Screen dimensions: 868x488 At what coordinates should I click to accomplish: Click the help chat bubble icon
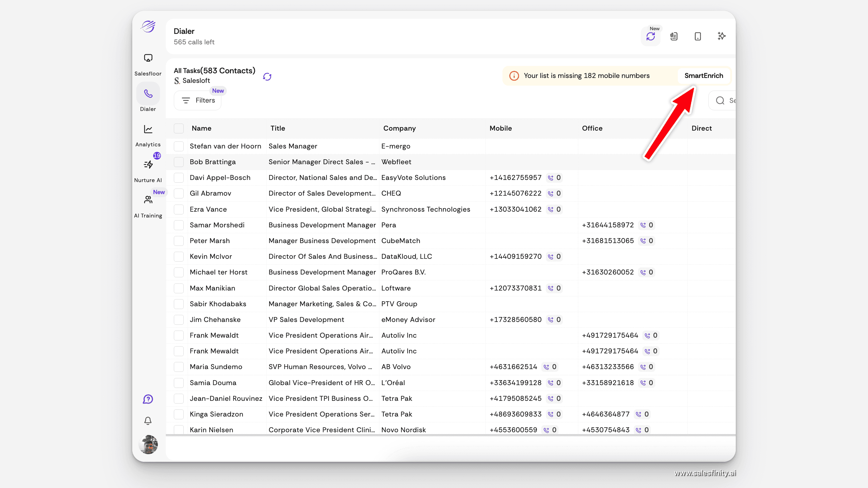[x=148, y=399]
